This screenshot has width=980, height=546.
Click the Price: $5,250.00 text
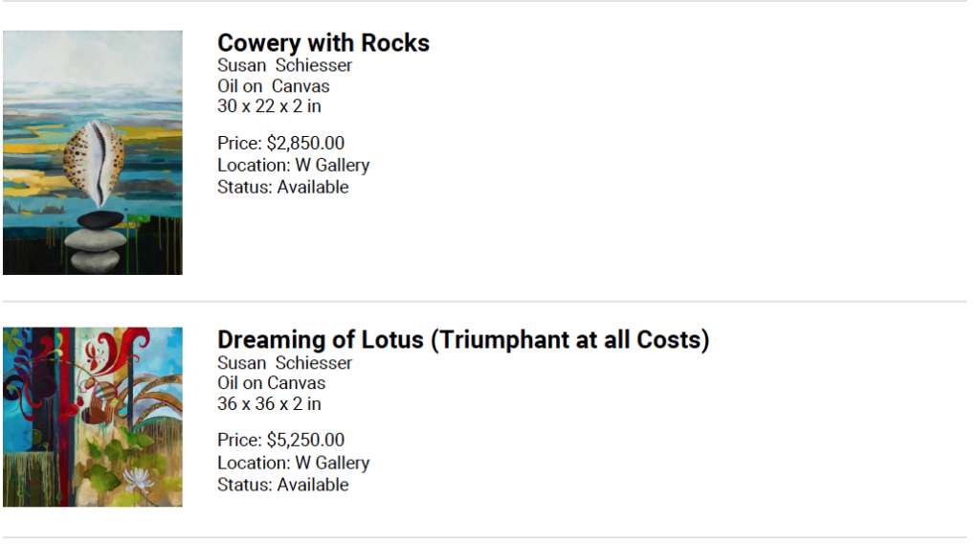pyautogui.click(x=280, y=441)
